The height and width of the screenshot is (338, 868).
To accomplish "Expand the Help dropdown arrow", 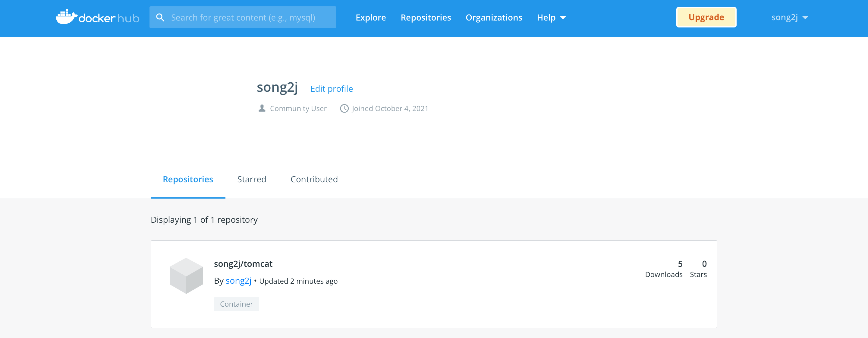I will [x=563, y=18].
